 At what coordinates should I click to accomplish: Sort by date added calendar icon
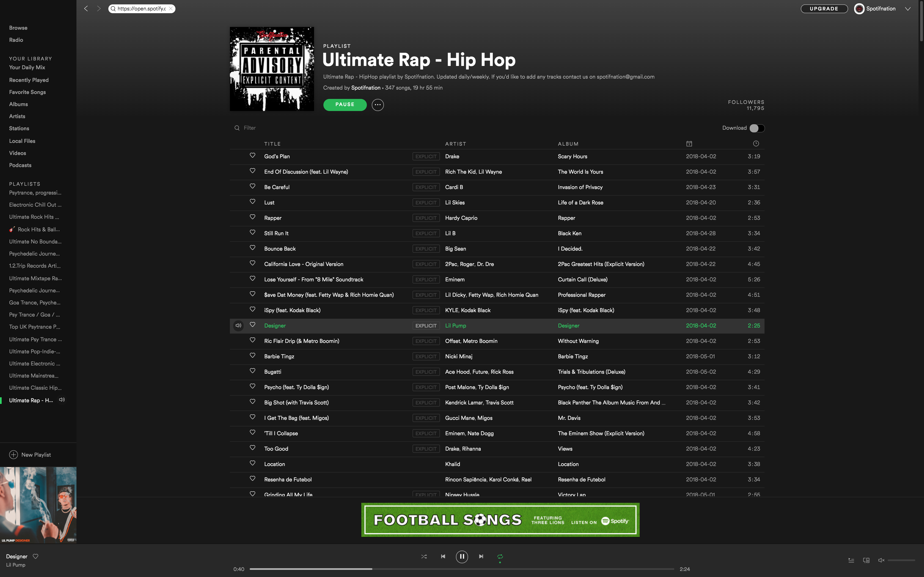click(x=689, y=143)
